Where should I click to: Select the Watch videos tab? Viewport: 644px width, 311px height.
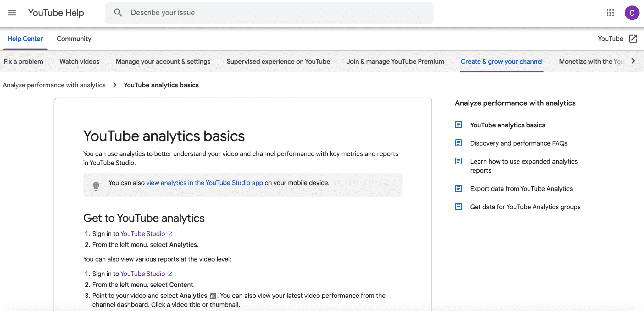79,61
